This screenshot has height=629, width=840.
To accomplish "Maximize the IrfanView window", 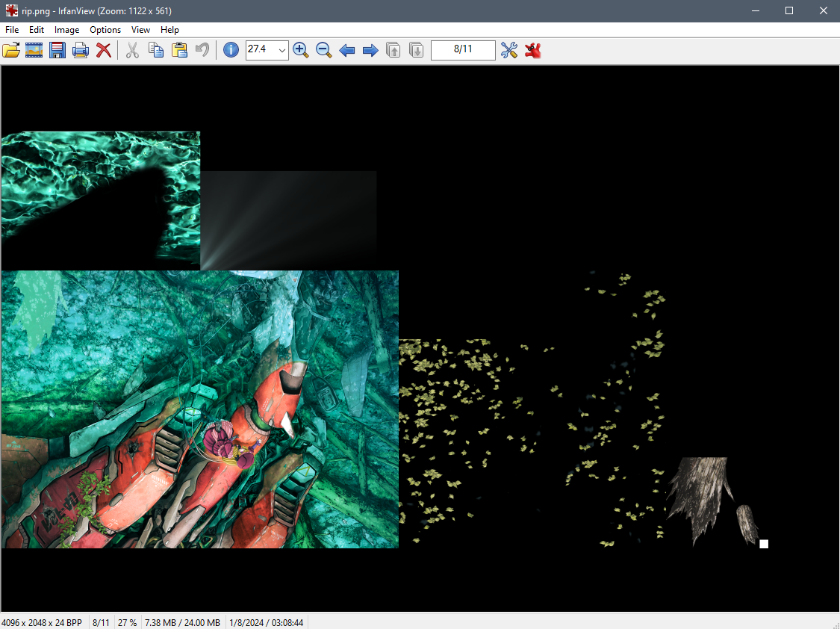I will (x=789, y=10).
